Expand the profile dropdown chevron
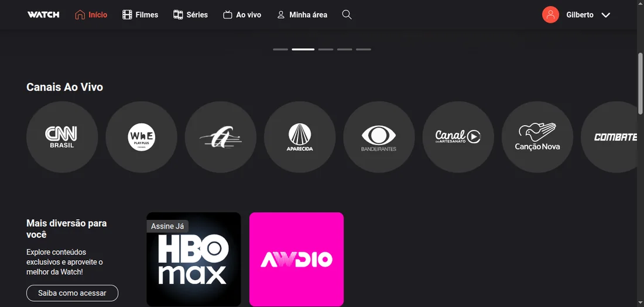The image size is (644, 307). click(x=605, y=15)
